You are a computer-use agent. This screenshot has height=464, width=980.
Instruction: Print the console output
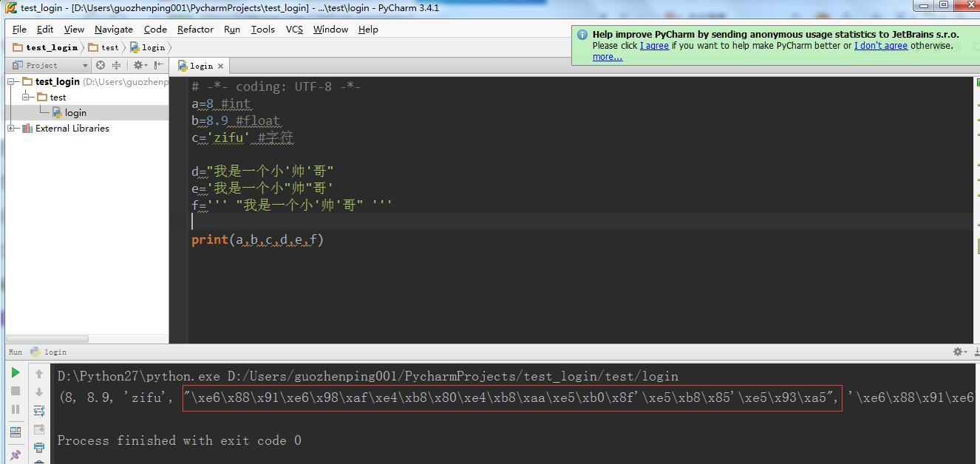click(39, 448)
